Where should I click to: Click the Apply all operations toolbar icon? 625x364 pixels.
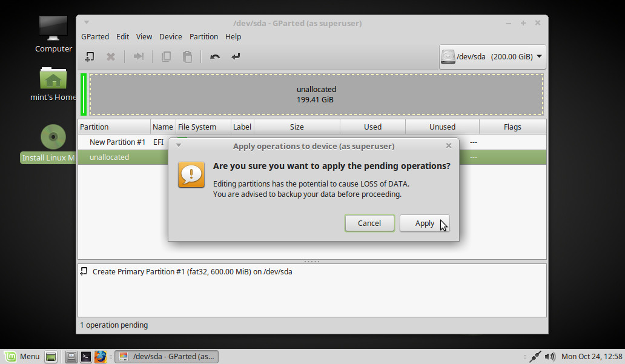[x=236, y=57]
